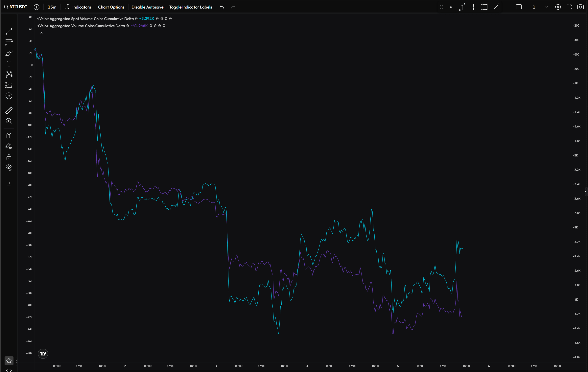Select the crosshair cursor tool
Viewport: 588px width, 372px height.
coord(9,21)
